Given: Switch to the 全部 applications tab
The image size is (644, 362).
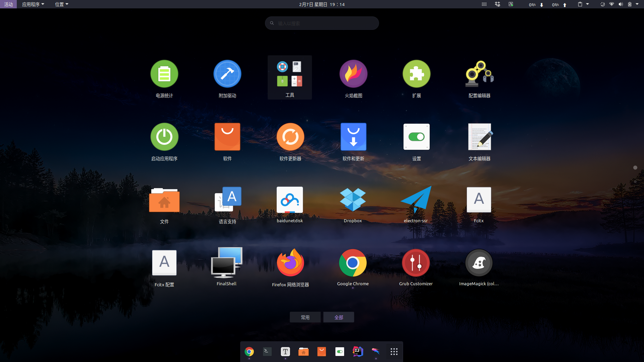Looking at the screenshot, I should (x=338, y=317).
